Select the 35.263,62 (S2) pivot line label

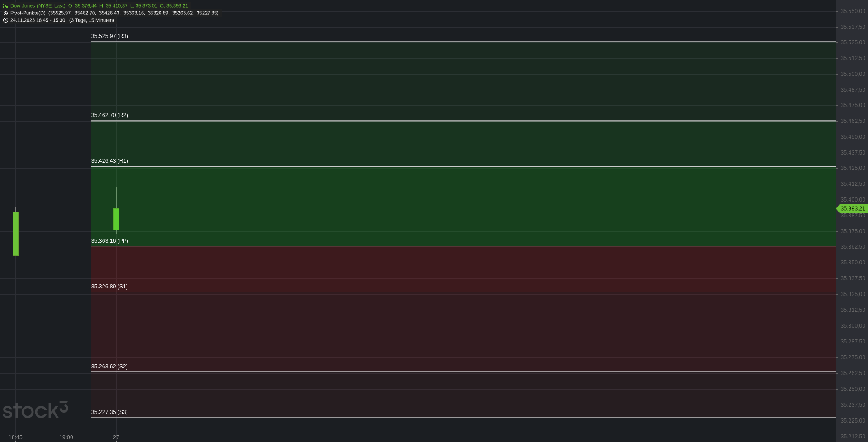coord(109,367)
